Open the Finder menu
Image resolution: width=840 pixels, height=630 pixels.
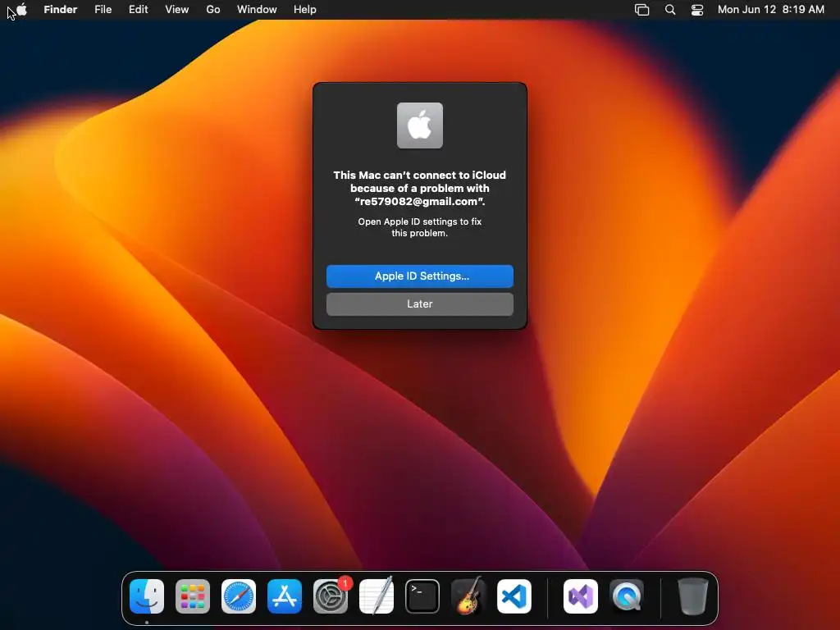[x=61, y=9]
